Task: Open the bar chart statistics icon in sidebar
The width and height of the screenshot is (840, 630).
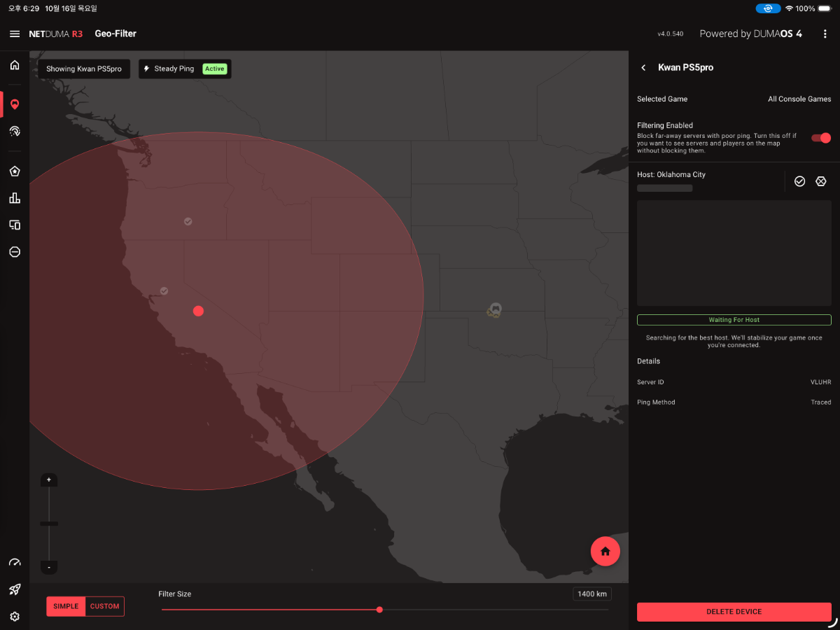Action: tap(15, 198)
